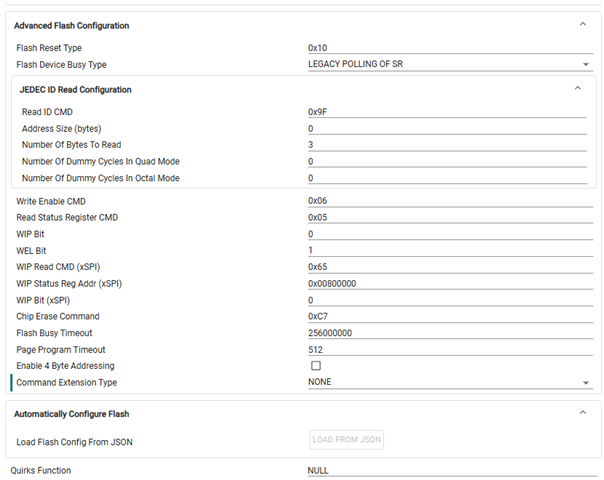Click the Address Size (bytes) field
Image resolution: width=604 pixels, height=480 pixels.
pyautogui.click(x=447, y=129)
